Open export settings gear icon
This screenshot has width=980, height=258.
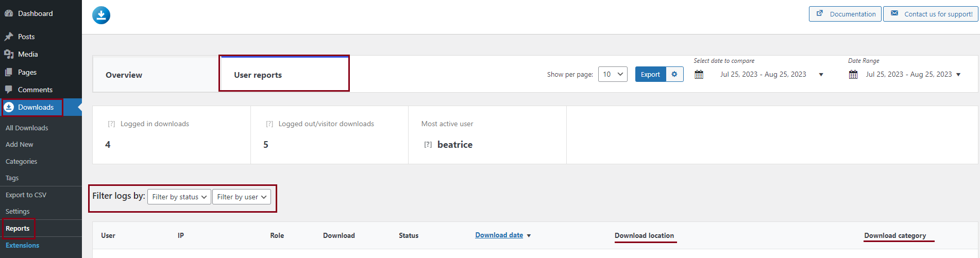[x=674, y=74]
